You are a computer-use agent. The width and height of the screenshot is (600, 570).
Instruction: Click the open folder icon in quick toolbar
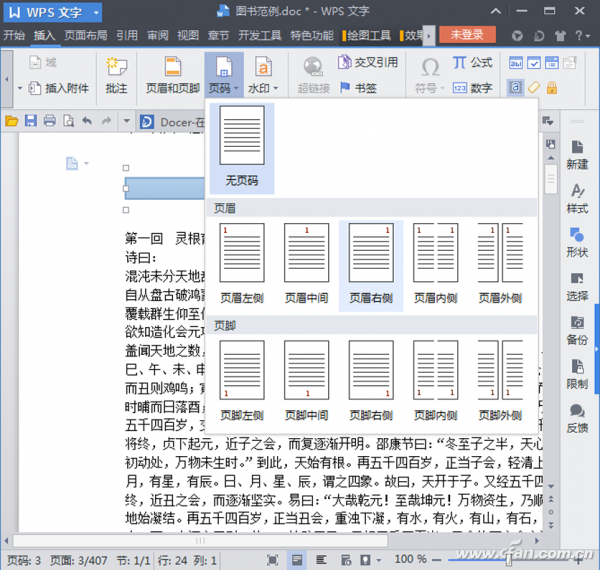click(11, 121)
